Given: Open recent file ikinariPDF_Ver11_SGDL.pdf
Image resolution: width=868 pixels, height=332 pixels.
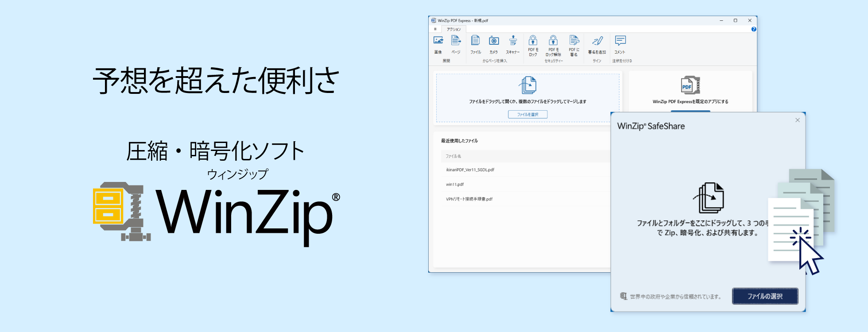Looking at the screenshot, I should [470, 170].
